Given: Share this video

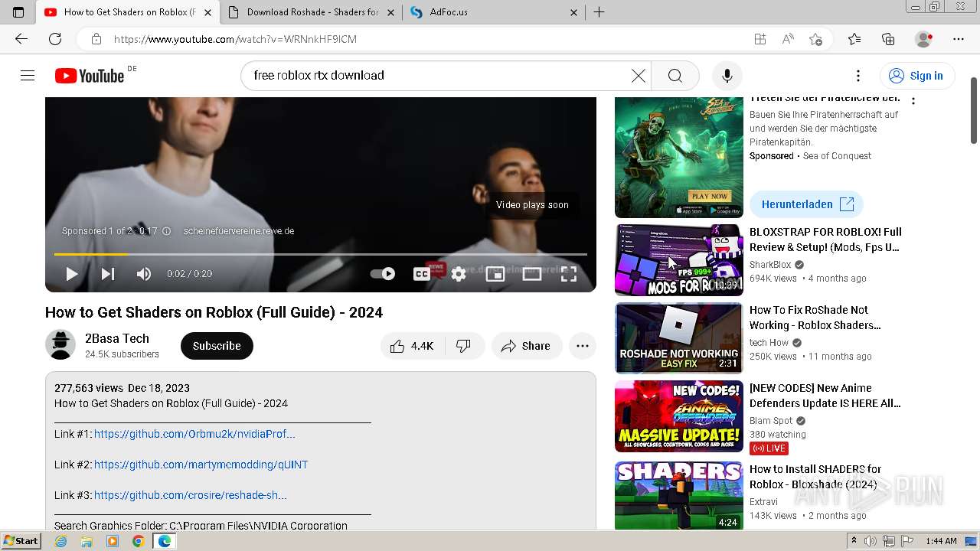Looking at the screenshot, I should [527, 346].
